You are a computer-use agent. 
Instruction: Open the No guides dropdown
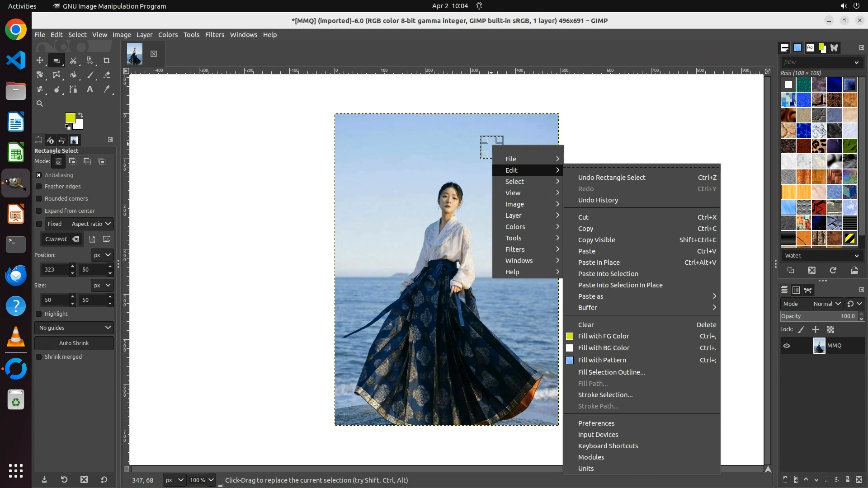(74, 328)
